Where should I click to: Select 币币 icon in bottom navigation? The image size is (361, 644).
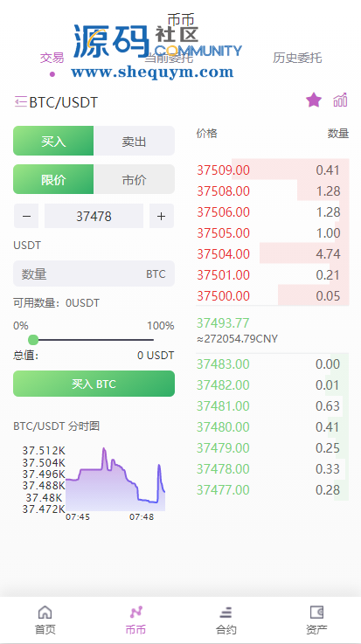(x=135, y=612)
